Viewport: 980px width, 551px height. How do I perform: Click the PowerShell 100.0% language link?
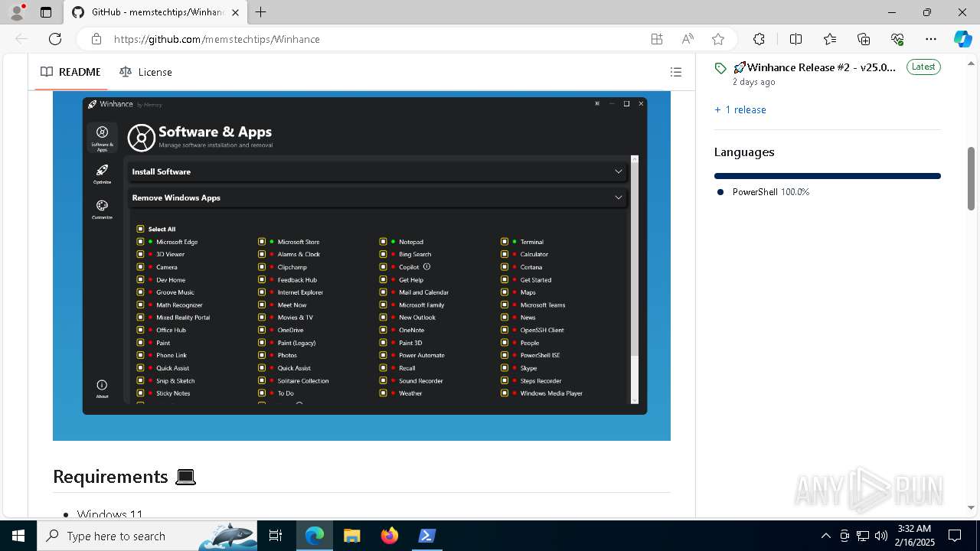770,192
